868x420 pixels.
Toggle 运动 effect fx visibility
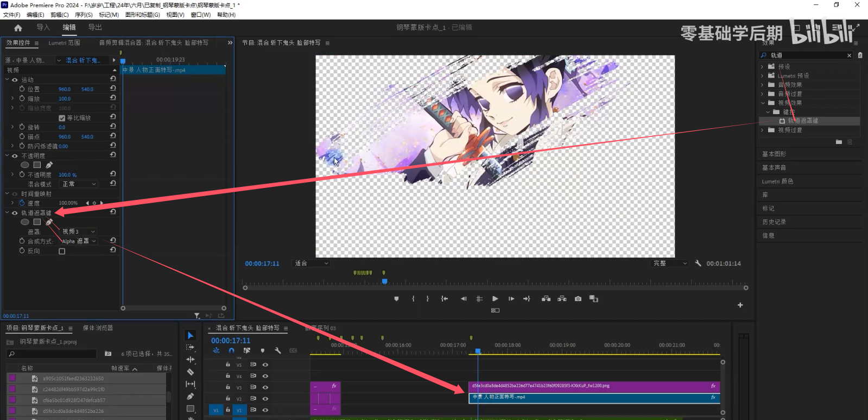(x=15, y=80)
